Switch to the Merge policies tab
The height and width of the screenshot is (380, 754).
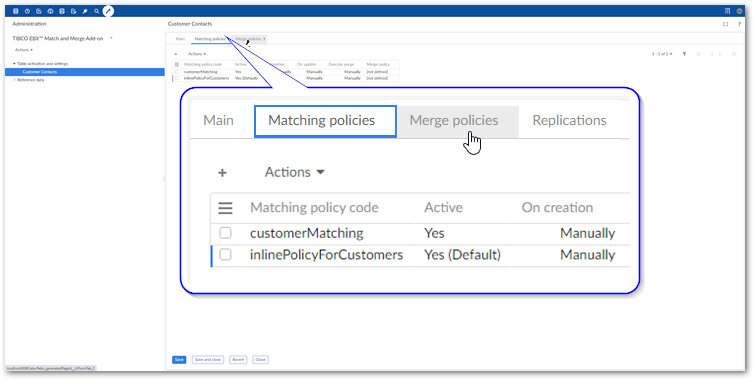249,39
